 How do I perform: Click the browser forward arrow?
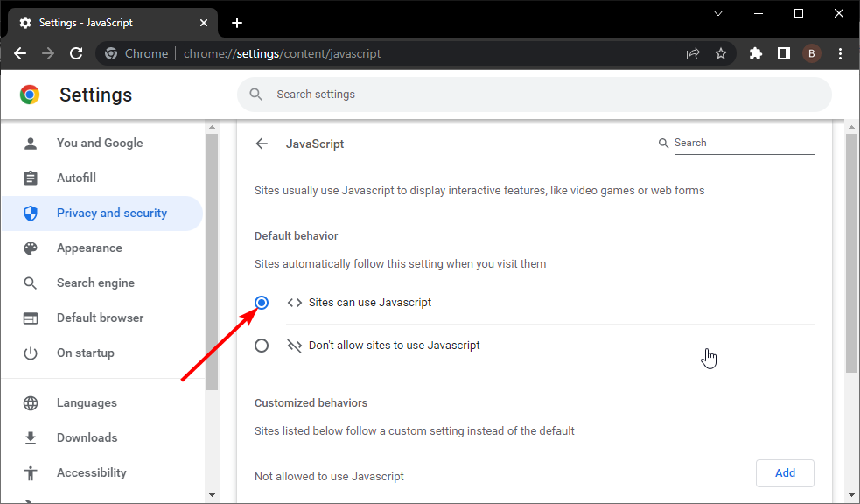(x=48, y=53)
